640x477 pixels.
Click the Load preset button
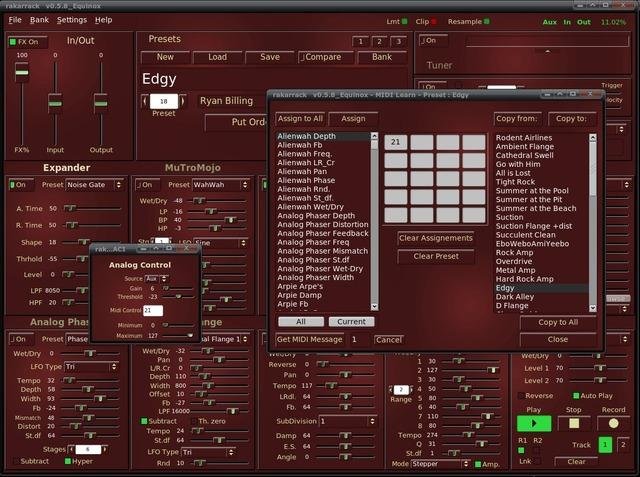tap(218, 57)
